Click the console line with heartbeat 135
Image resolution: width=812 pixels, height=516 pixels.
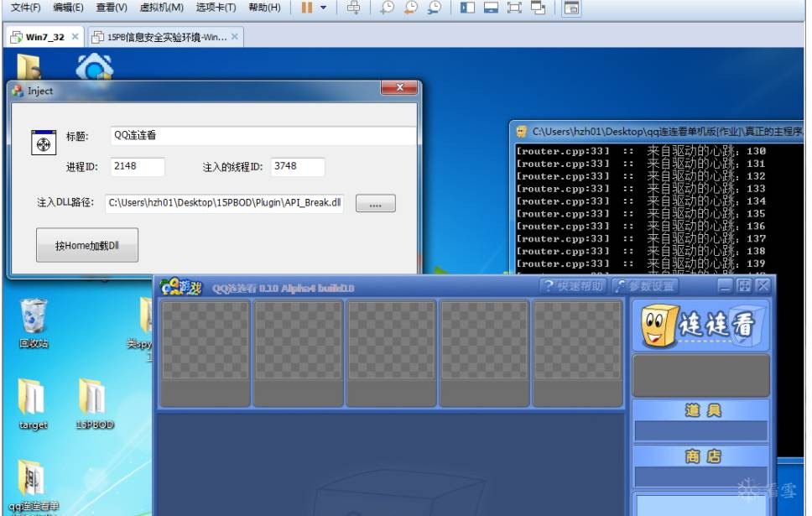(641, 213)
